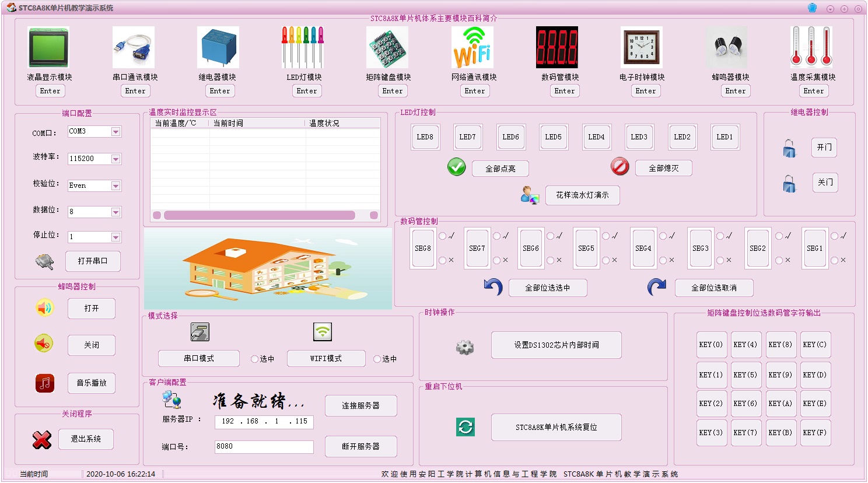Click the padlock icon beside 关门
This screenshot has height=483, width=868.
click(x=789, y=184)
